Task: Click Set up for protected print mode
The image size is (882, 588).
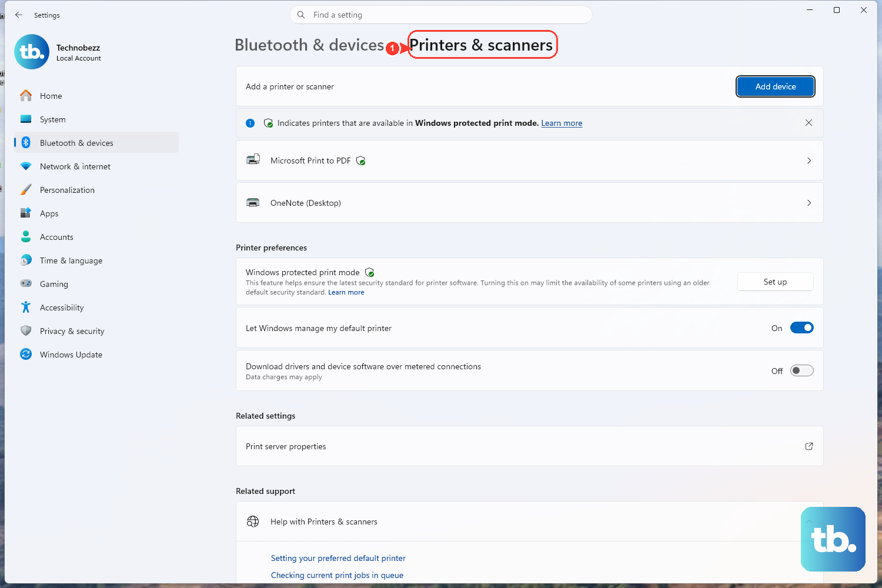Action: coord(776,282)
